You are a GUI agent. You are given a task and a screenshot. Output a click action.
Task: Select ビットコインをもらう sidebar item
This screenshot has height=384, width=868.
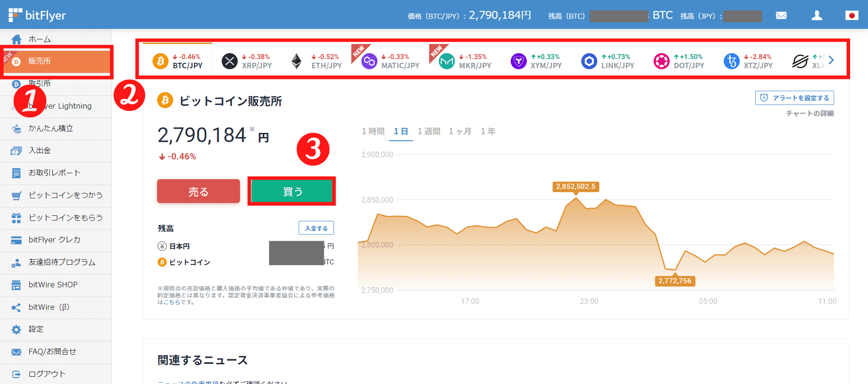tap(55, 218)
